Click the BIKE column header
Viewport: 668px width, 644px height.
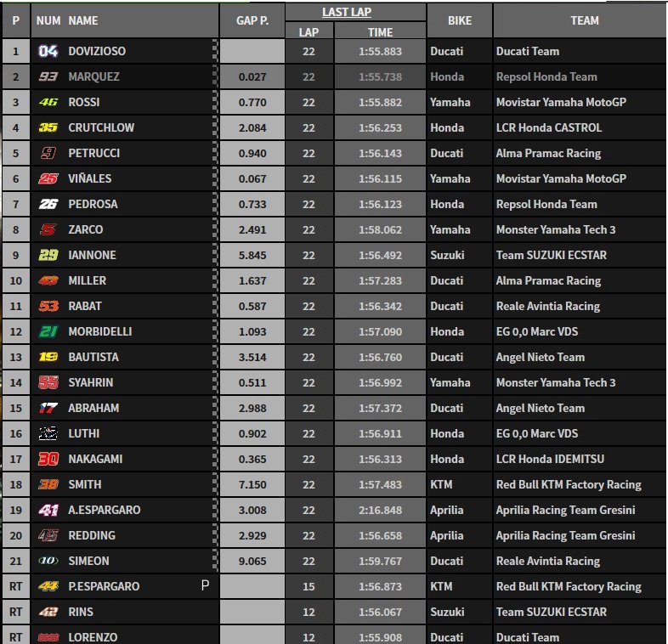click(459, 20)
